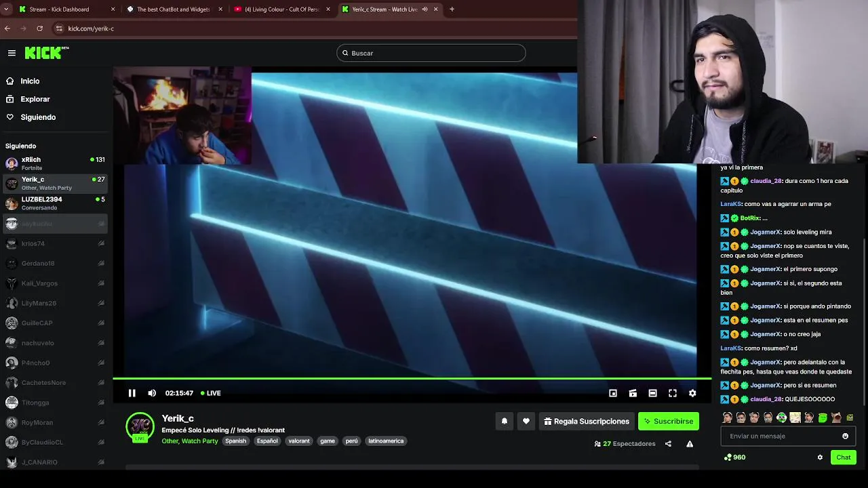Toggle notification bell for Yerik_c
The height and width of the screenshot is (488, 868).
tap(505, 421)
